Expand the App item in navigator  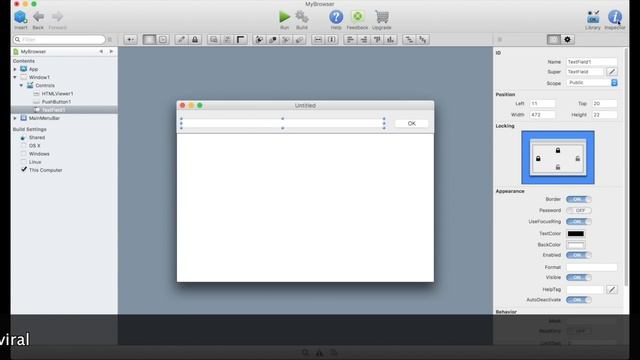(15, 69)
